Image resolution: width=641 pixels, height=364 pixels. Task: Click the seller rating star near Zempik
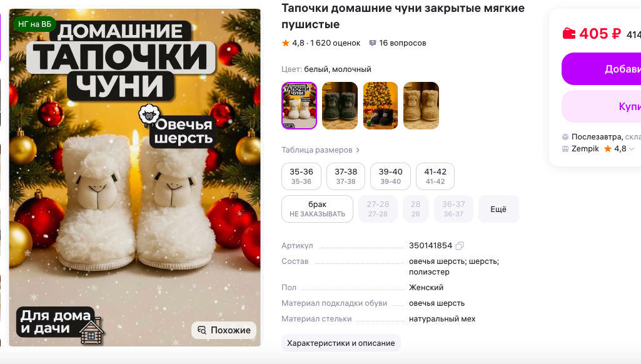[608, 148]
